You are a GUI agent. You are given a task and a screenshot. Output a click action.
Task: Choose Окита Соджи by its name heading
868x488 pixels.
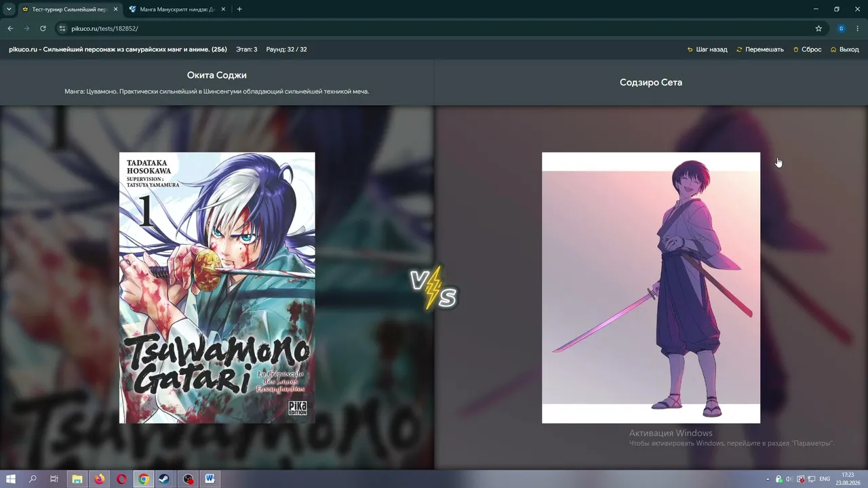tap(217, 75)
